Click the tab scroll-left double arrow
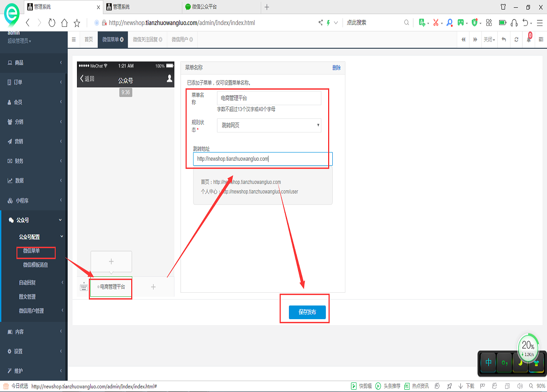The height and width of the screenshot is (392, 547). 464,40
